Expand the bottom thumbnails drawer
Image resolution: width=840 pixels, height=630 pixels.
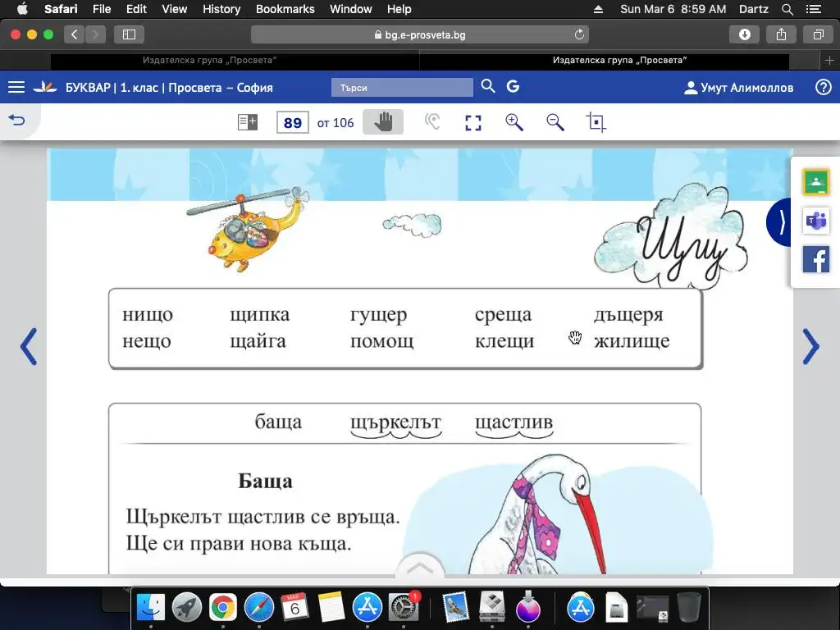coord(421,568)
